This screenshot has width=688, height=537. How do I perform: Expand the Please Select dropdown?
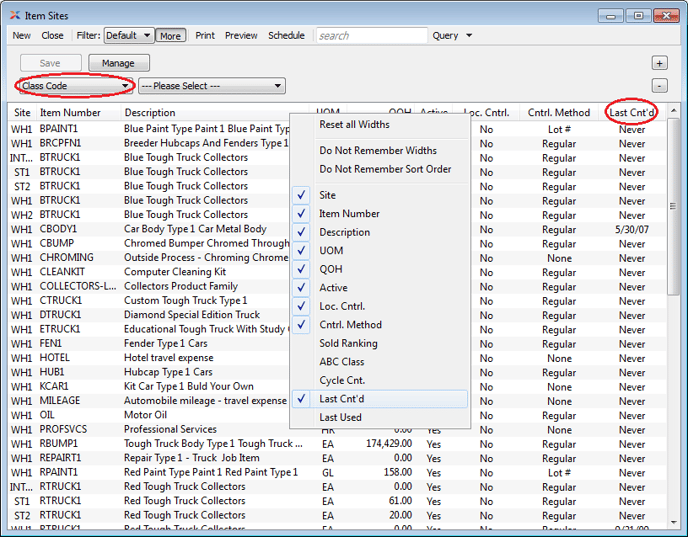(x=211, y=86)
